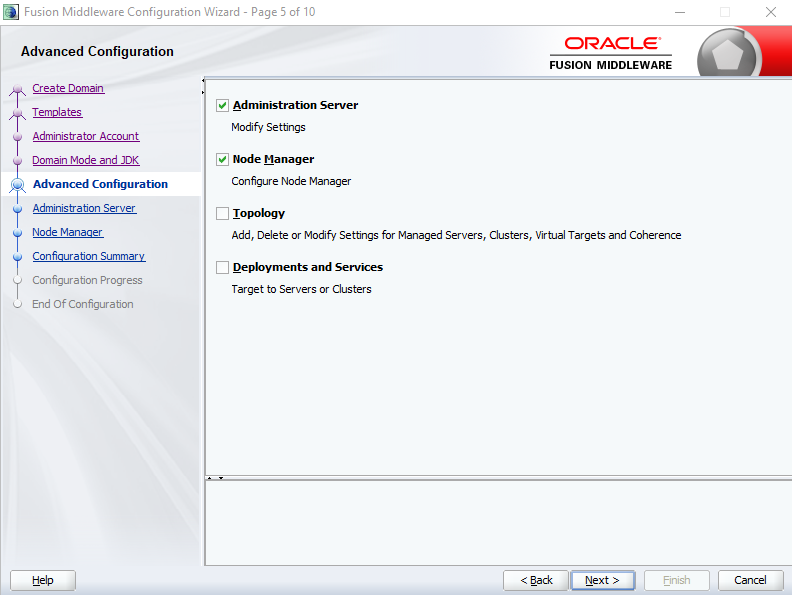Click the wizard title bar application icon
792x595 pixels.
[11, 12]
